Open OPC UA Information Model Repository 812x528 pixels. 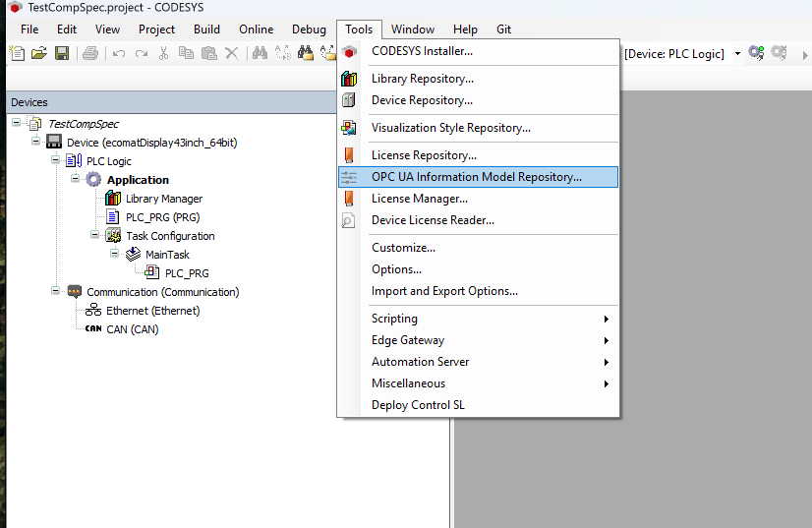pos(478,177)
